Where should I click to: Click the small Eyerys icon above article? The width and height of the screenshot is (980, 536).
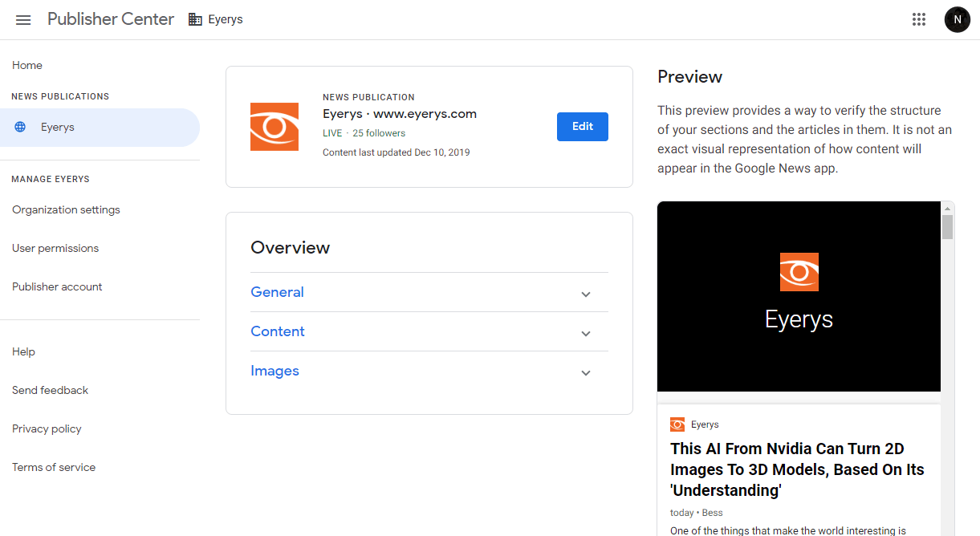677,424
